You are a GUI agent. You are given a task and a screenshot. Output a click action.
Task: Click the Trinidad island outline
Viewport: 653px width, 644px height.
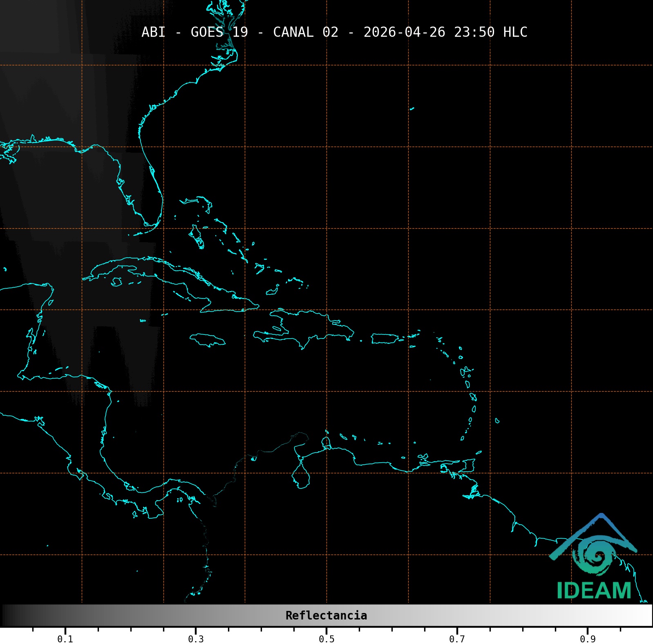[x=468, y=465]
